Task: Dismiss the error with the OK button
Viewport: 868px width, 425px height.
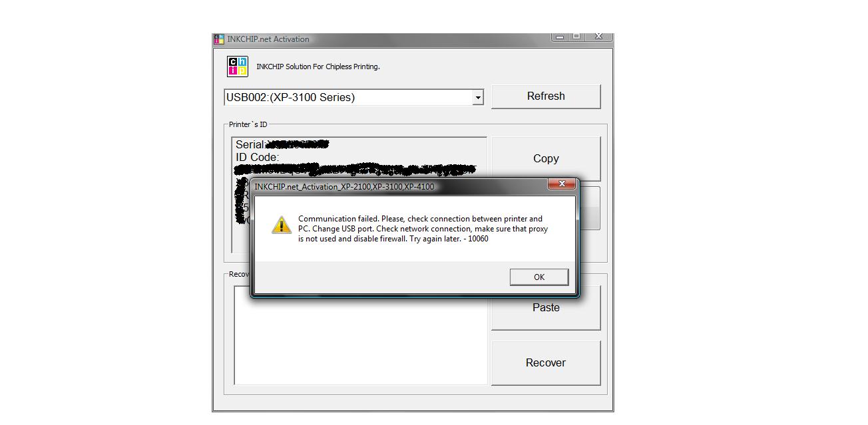Action: pos(539,277)
